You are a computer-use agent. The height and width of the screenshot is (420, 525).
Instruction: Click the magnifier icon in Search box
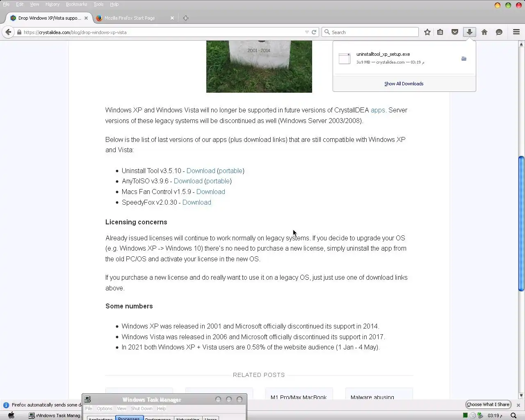pyautogui.click(x=327, y=32)
